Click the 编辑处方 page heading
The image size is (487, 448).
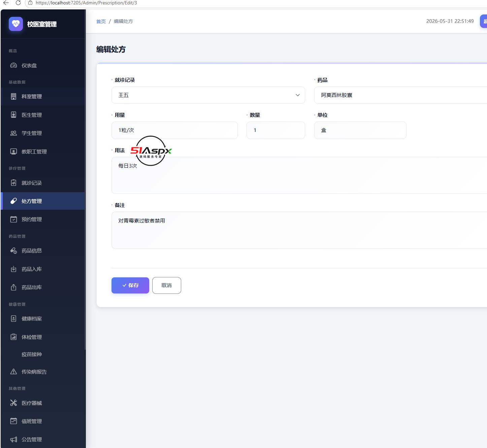point(111,49)
